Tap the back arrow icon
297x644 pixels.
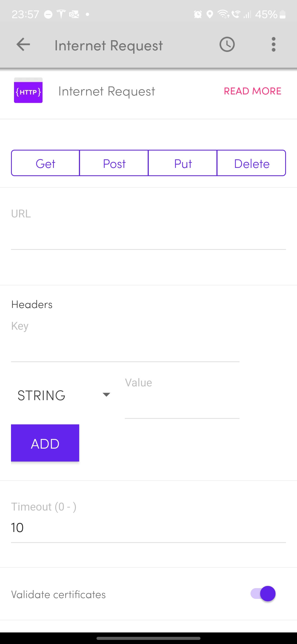pyautogui.click(x=23, y=45)
